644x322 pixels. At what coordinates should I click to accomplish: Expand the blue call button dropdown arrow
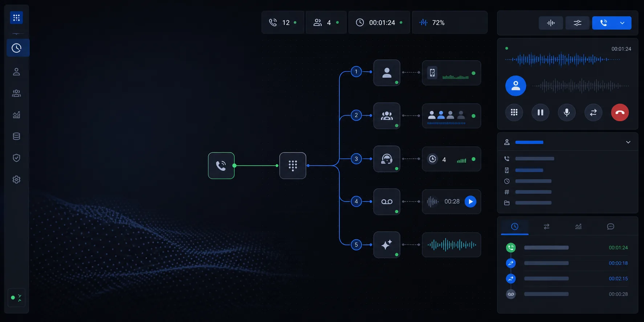pyautogui.click(x=622, y=23)
